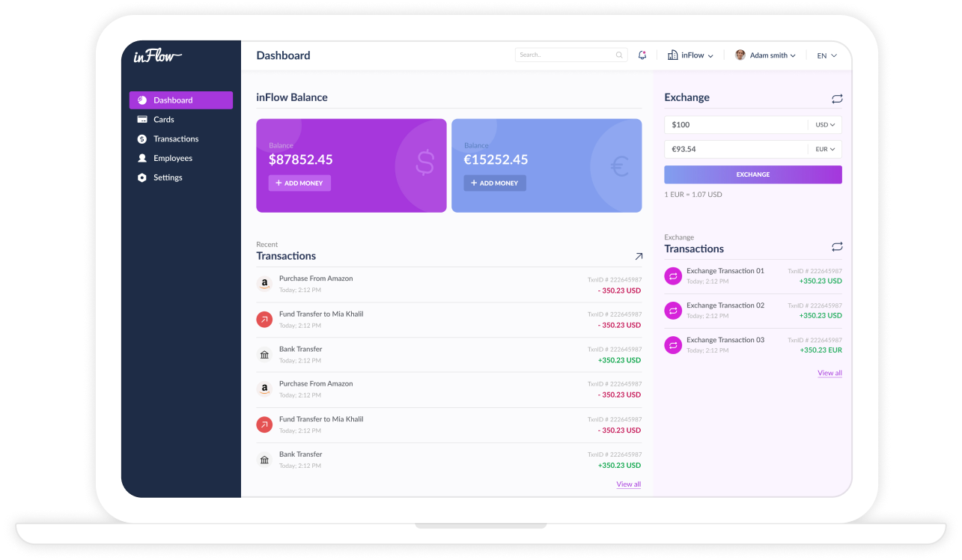Click the Amazon icon on first transaction
Screen dimensions: 962x560
[x=264, y=284]
